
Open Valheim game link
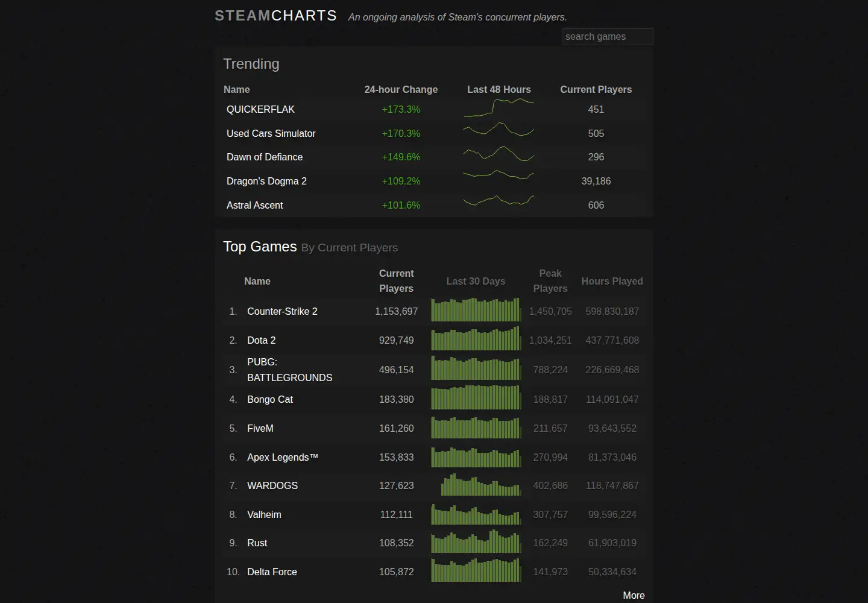click(x=264, y=514)
